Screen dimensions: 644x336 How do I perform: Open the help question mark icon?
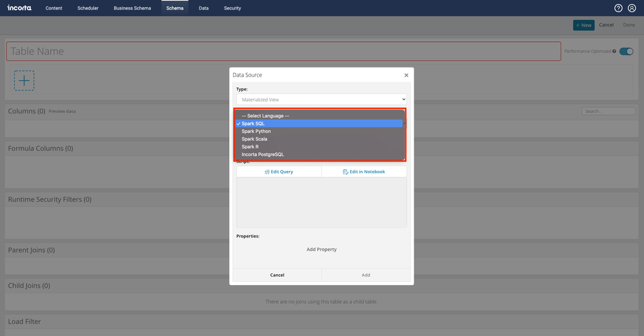(x=618, y=8)
